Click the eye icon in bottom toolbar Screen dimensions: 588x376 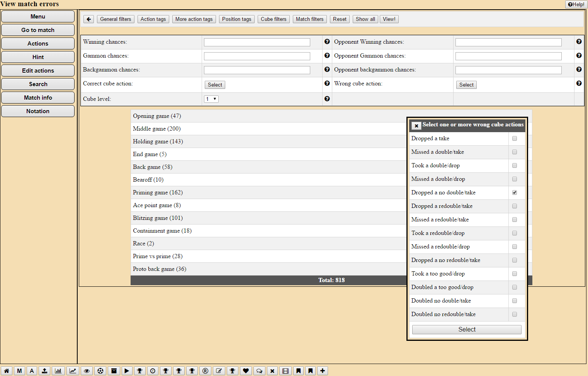[87, 371]
